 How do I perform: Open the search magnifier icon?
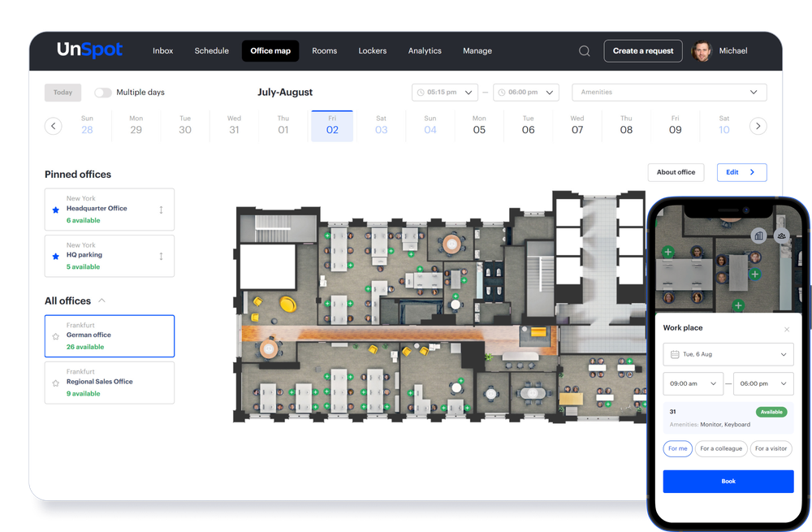(x=584, y=51)
